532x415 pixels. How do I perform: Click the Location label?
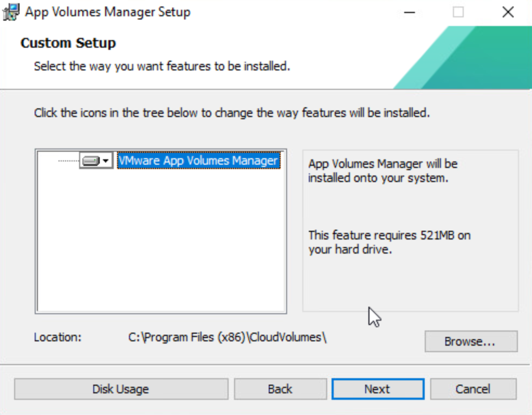(x=57, y=337)
